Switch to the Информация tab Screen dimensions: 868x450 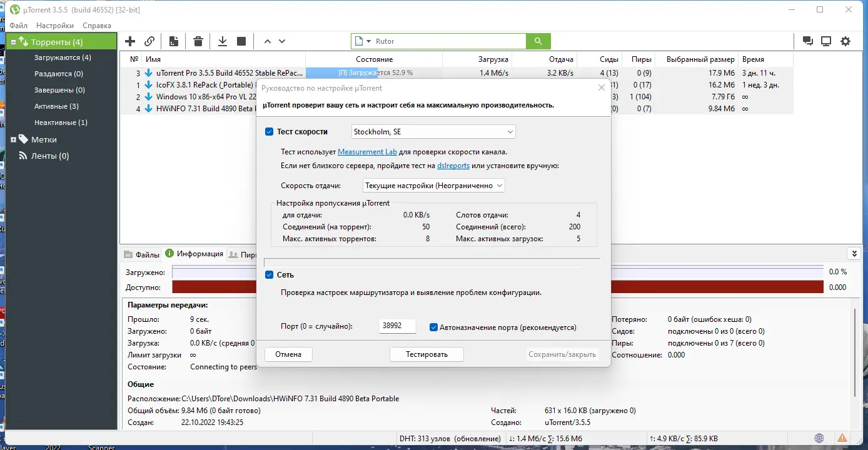coord(194,254)
